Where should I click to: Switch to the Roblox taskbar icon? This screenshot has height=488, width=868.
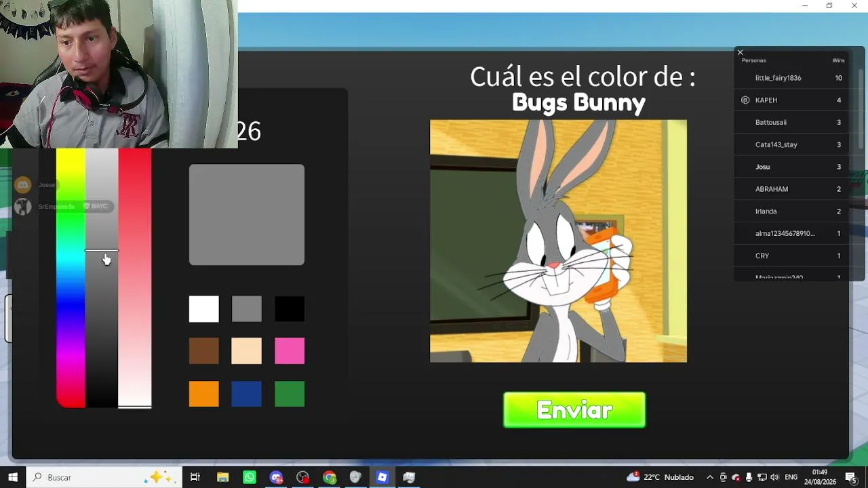pyautogui.click(x=382, y=477)
